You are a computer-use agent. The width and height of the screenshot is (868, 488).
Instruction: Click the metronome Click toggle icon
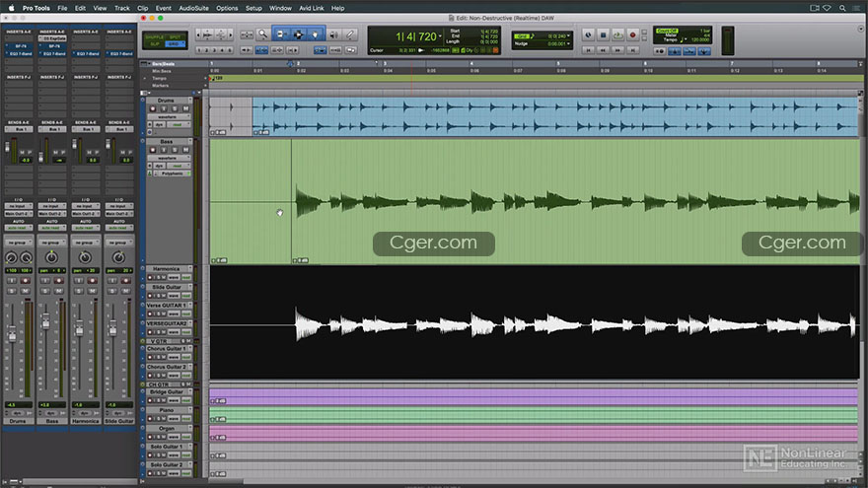point(675,51)
